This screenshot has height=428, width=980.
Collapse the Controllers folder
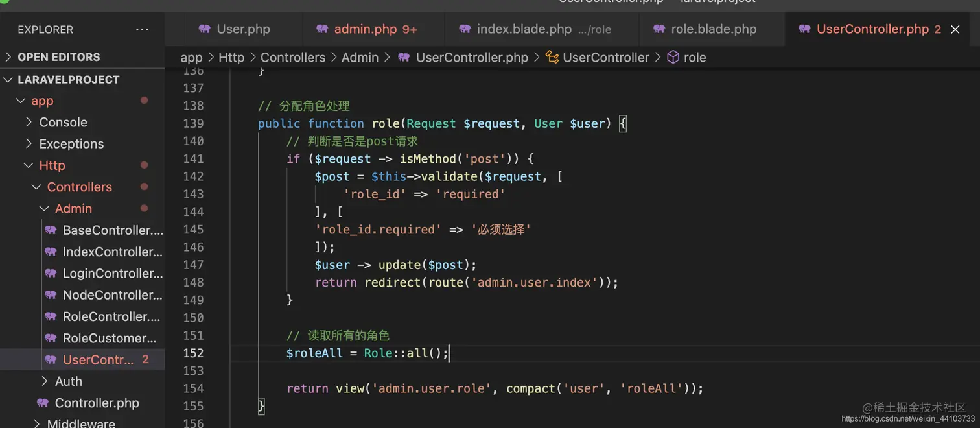[x=36, y=187]
